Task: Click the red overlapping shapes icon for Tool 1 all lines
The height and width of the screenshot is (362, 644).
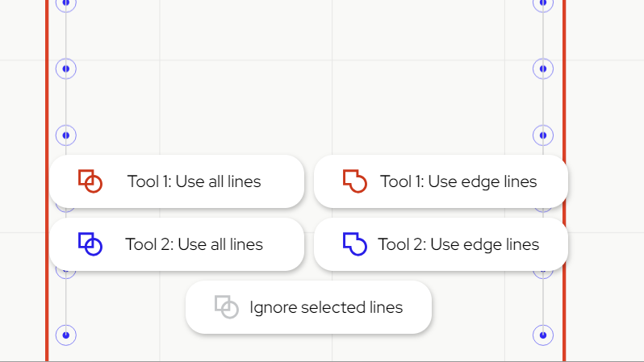Action: [x=90, y=181]
